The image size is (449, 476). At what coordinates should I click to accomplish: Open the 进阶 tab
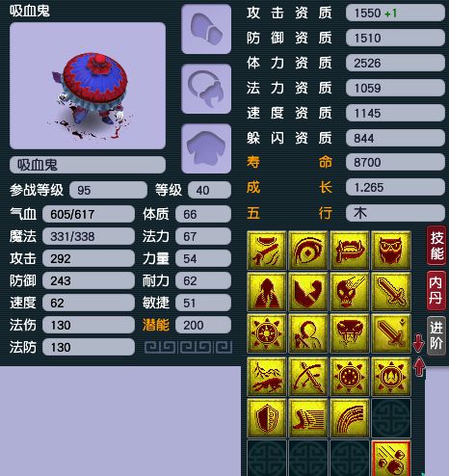[x=436, y=335]
